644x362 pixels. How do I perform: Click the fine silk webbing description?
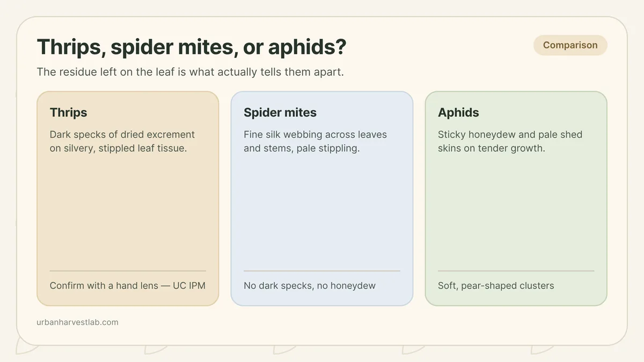coord(315,142)
